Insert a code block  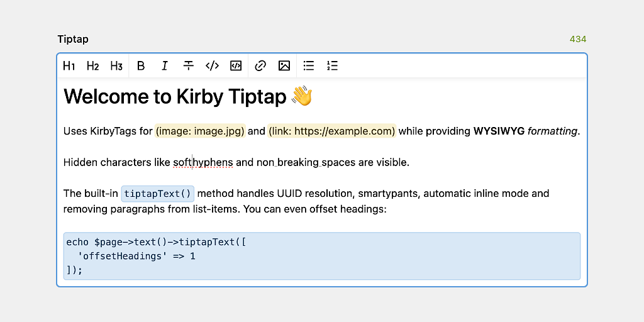[x=236, y=65]
